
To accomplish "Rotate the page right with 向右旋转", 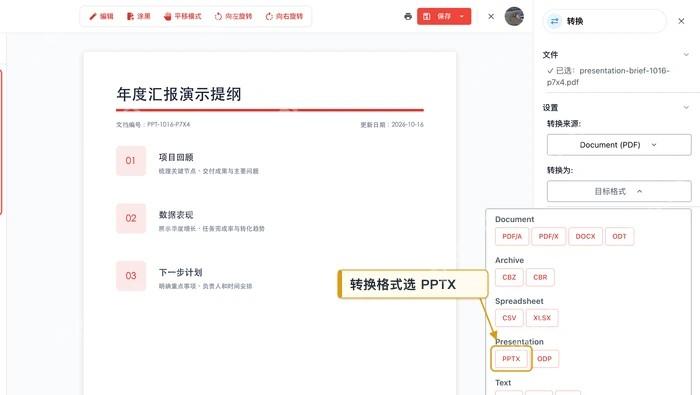I will click(x=284, y=17).
